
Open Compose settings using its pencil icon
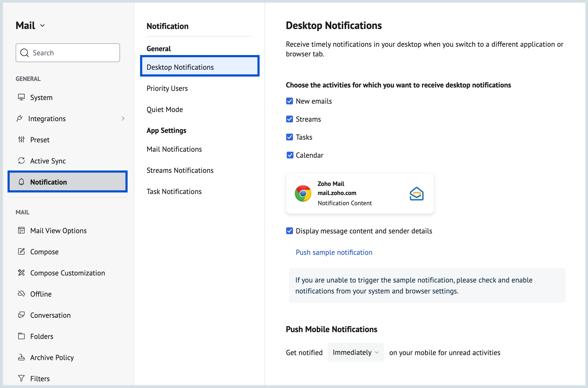pyautogui.click(x=21, y=251)
